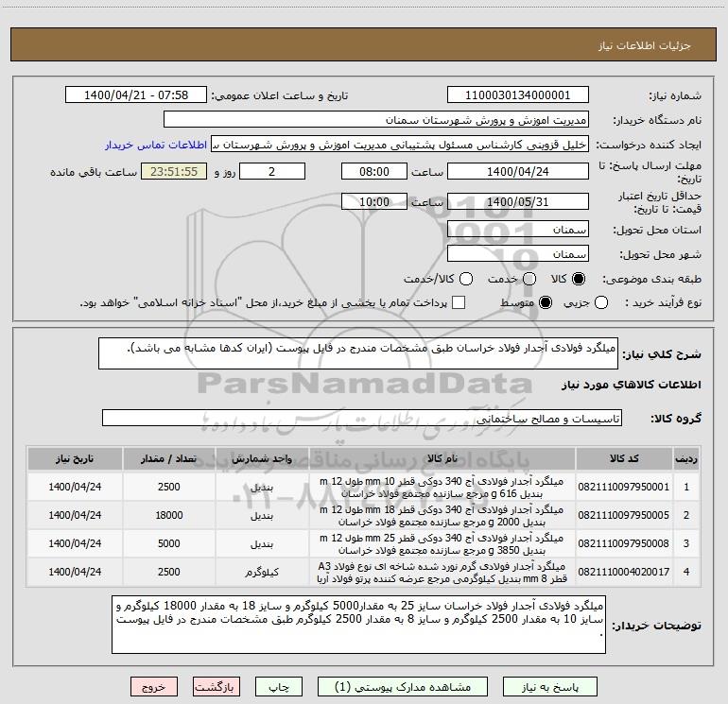Click unit کیلوگرم in row 4
Screen dimensions: 728x704
pos(262,573)
